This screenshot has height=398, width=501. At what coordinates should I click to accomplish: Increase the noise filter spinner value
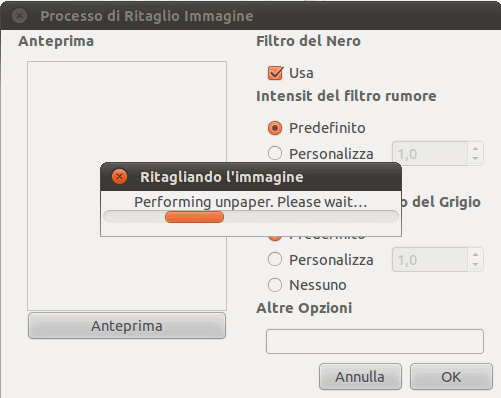(x=476, y=149)
